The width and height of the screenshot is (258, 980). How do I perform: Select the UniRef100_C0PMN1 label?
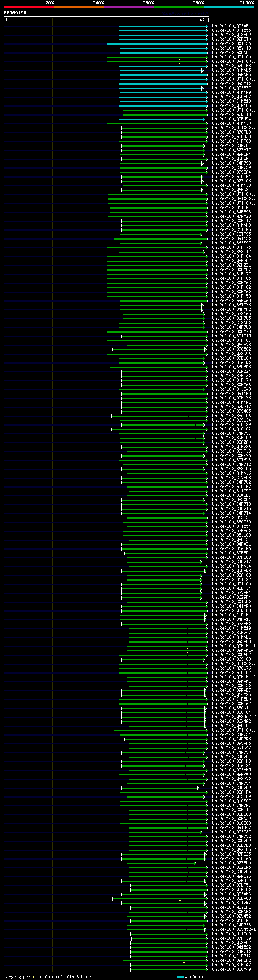[x=231, y=615]
